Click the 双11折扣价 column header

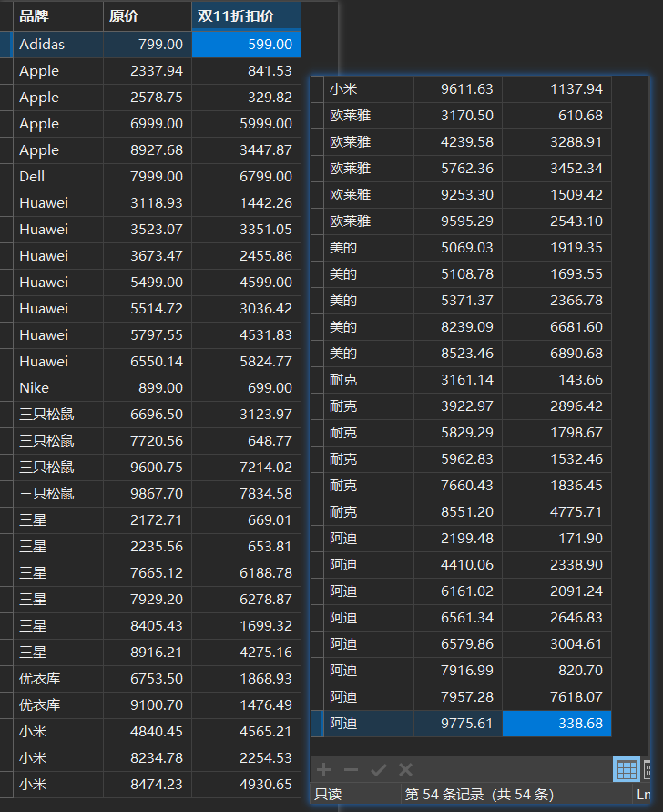pyautogui.click(x=247, y=16)
